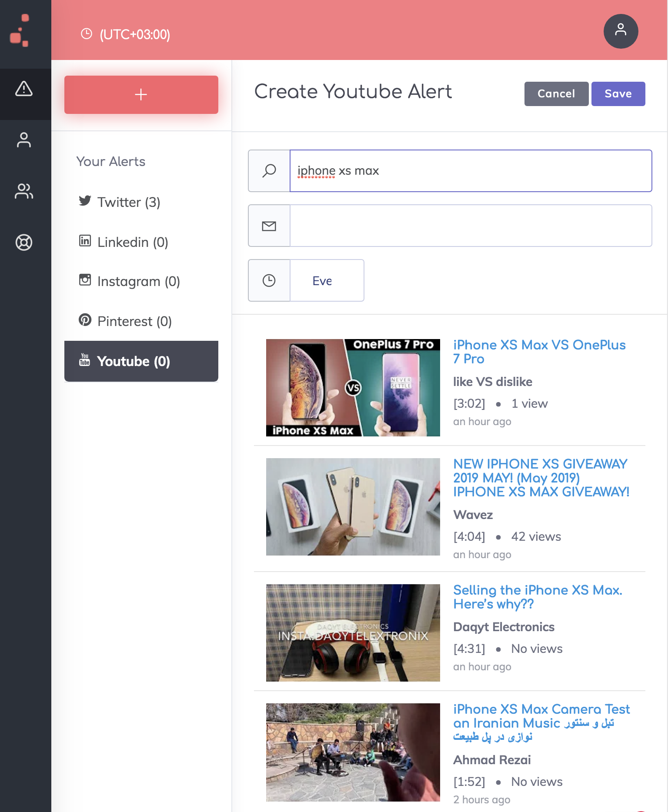Click the magnifier search icon
This screenshot has width=668, height=812.
click(x=269, y=171)
